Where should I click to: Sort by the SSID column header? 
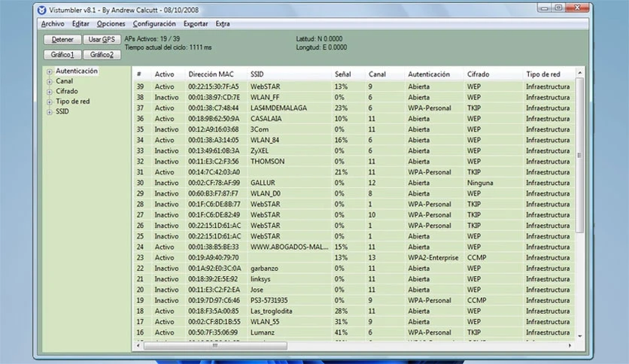click(289, 74)
